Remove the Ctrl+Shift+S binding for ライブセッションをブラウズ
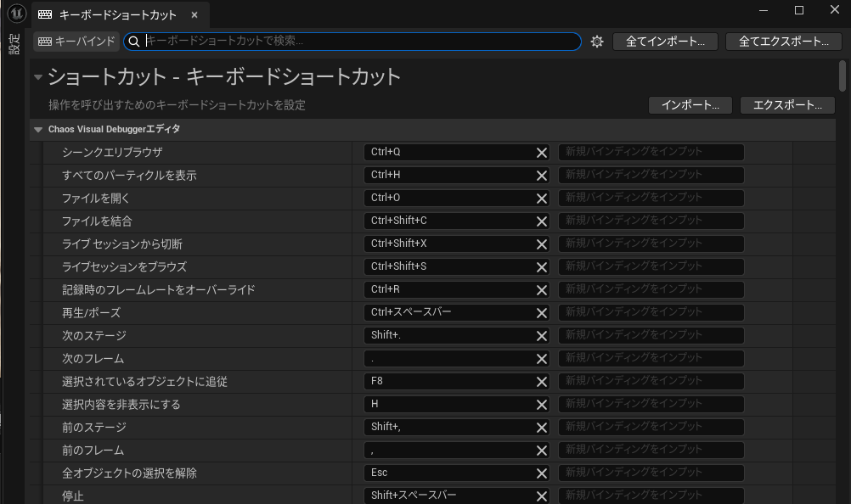This screenshot has width=851, height=504. click(x=541, y=267)
